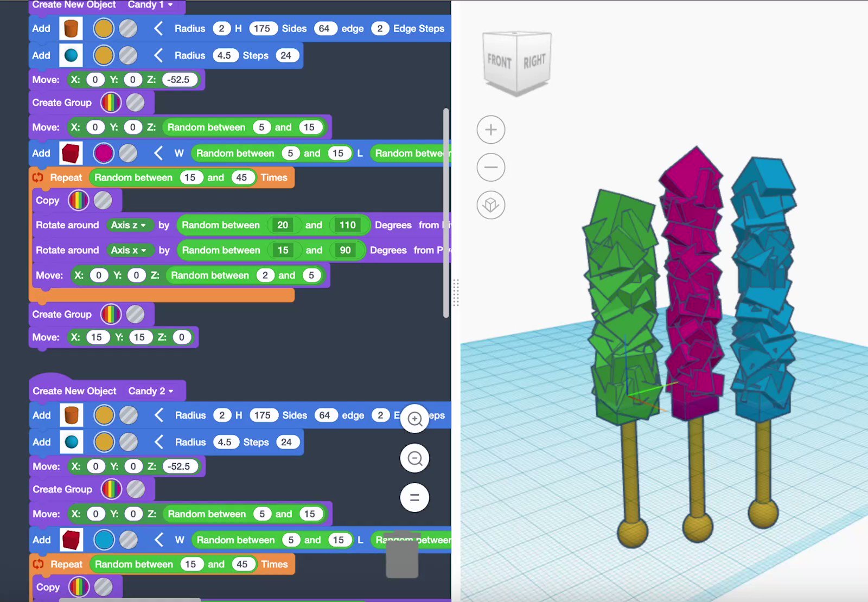Click the perspective view icon below the zoom controls

(x=490, y=205)
